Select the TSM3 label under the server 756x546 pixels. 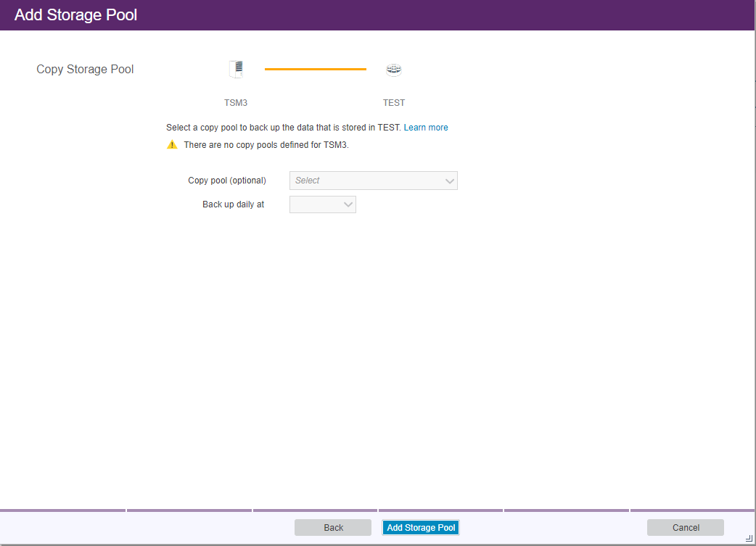pos(236,103)
